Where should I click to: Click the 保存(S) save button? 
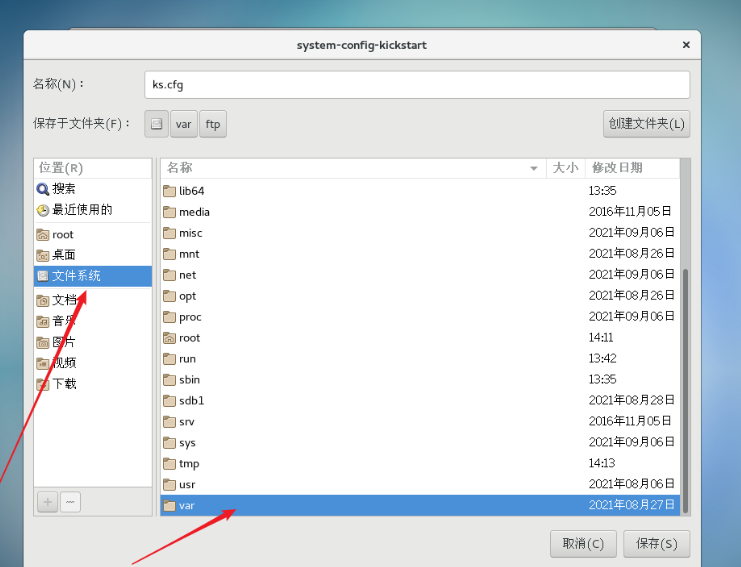coord(656,544)
